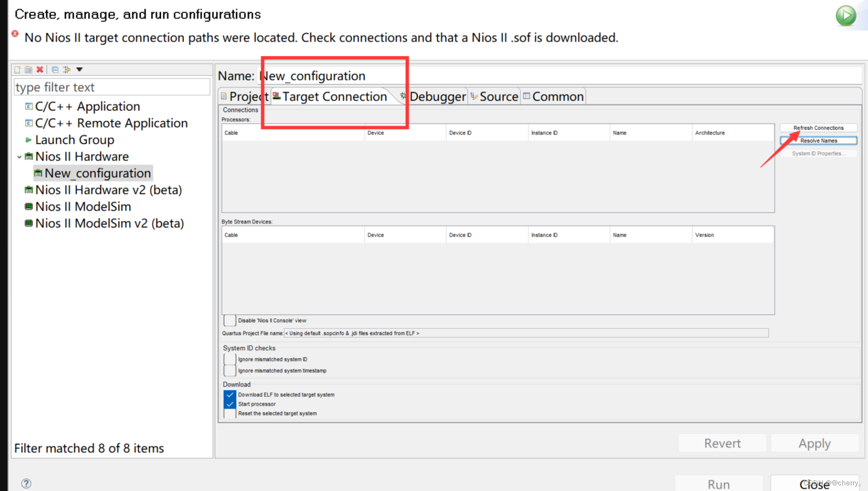Select Nios II Hardware v2 (beta)
Viewport: 868px width, 491px height.
tap(109, 190)
